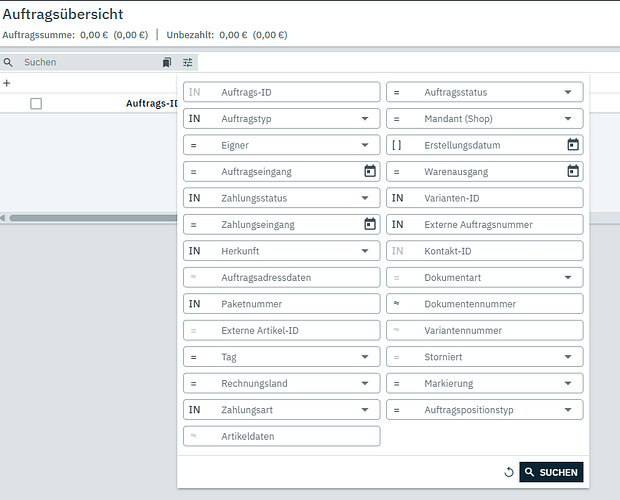The width and height of the screenshot is (620, 500).
Task: Open the Mandant (Shop) dropdown
Action: pyautogui.click(x=568, y=119)
